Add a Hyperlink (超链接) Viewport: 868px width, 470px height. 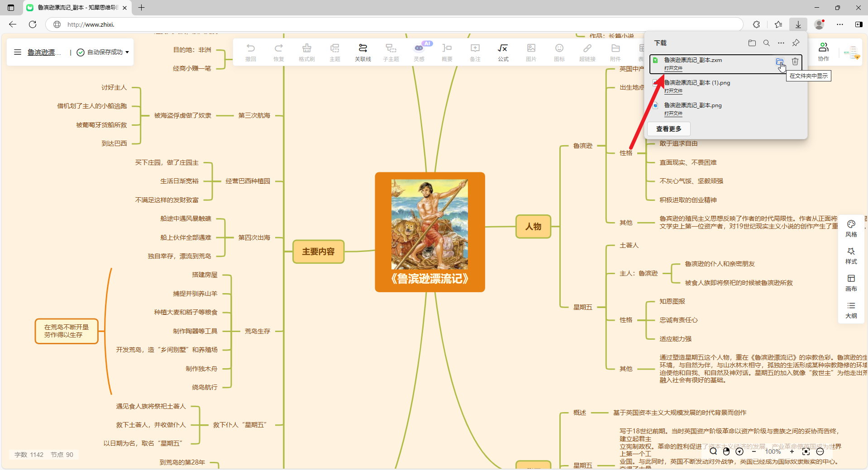(587, 52)
